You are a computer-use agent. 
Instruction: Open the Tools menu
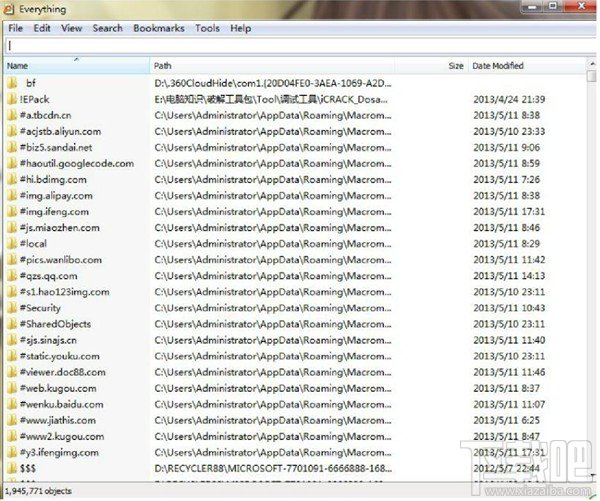[207, 28]
